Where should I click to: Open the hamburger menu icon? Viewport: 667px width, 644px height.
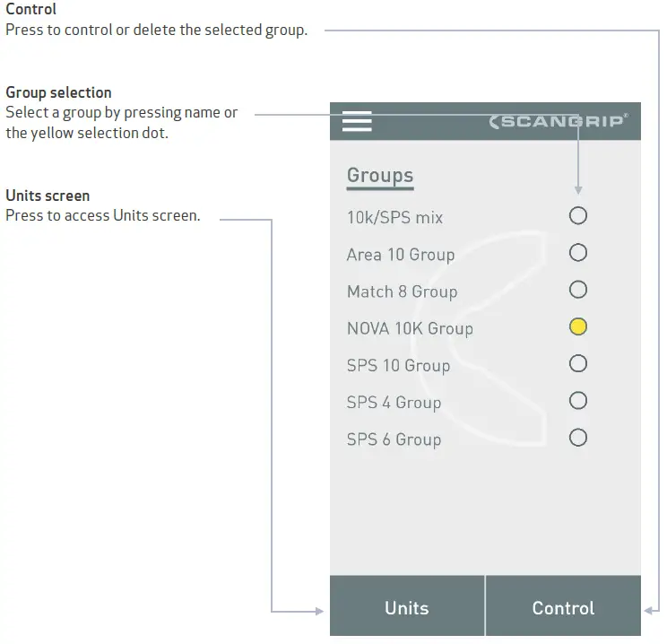[357, 121]
